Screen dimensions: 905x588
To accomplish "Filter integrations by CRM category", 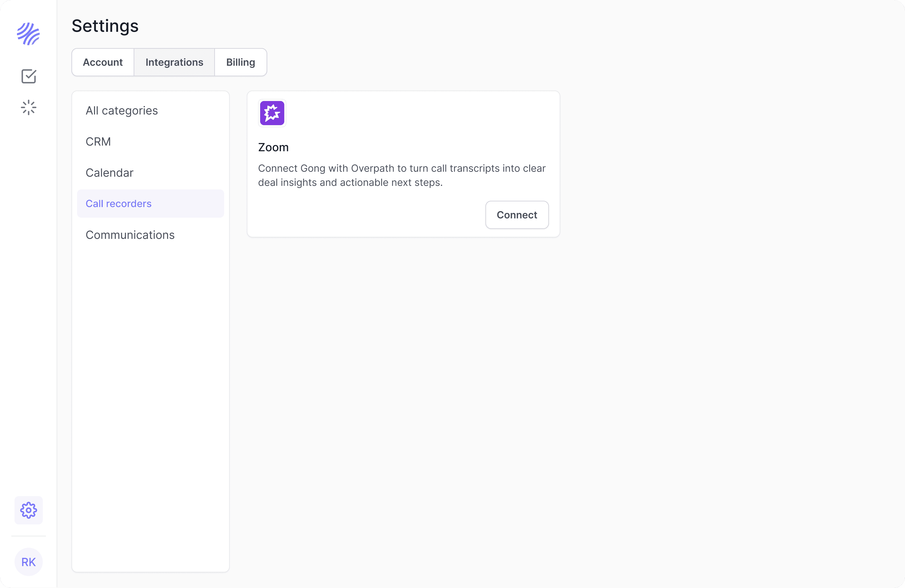I will [98, 142].
